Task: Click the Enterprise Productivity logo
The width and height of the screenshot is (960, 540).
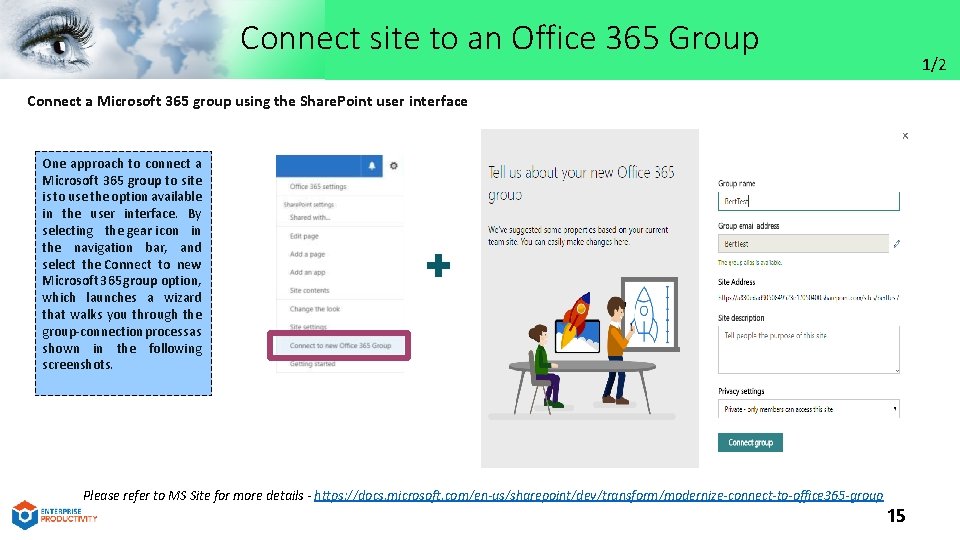Action: point(54,515)
